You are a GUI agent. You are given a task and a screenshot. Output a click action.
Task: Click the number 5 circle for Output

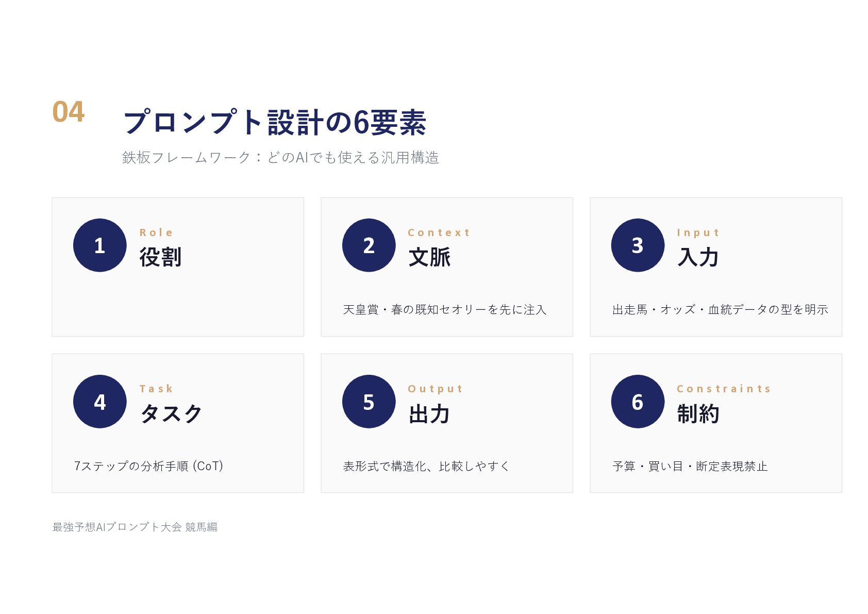(x=369, y=401)
